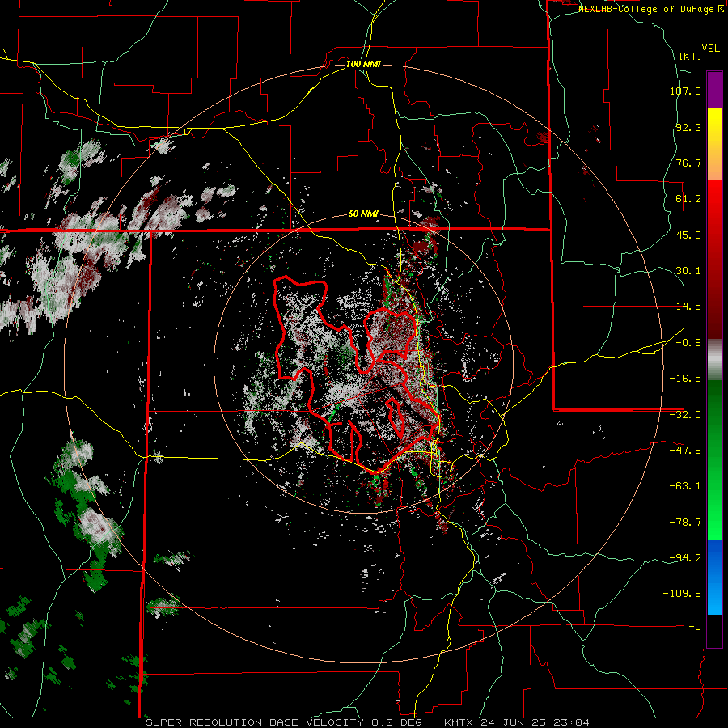Screen dimensions: 728x728
Task: Click the -109.8 scale value
Action: 683,594
